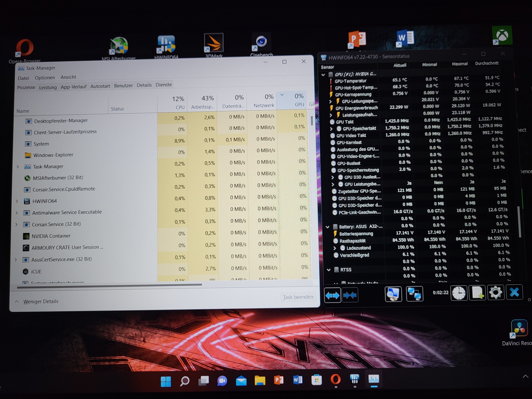This screenshot has width=532, height=399.
Task: Open Chat app on taskbar
Action: click(x=222, y=381)
